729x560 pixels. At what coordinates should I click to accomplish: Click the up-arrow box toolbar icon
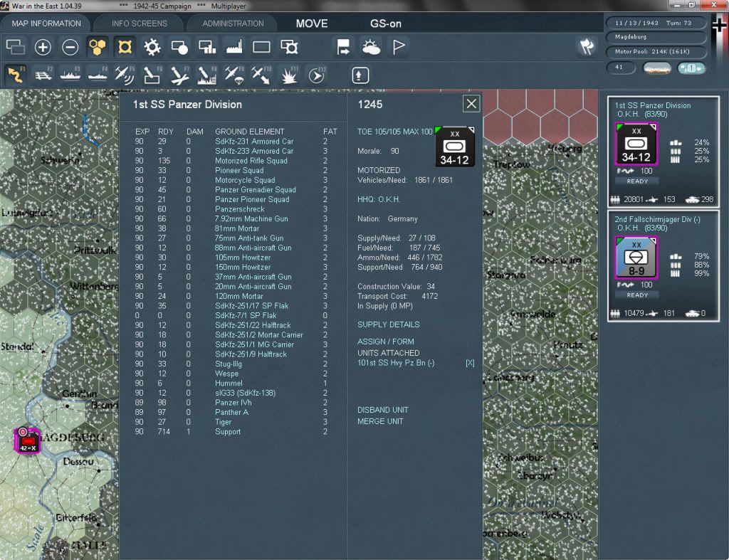tap(360, 75)
